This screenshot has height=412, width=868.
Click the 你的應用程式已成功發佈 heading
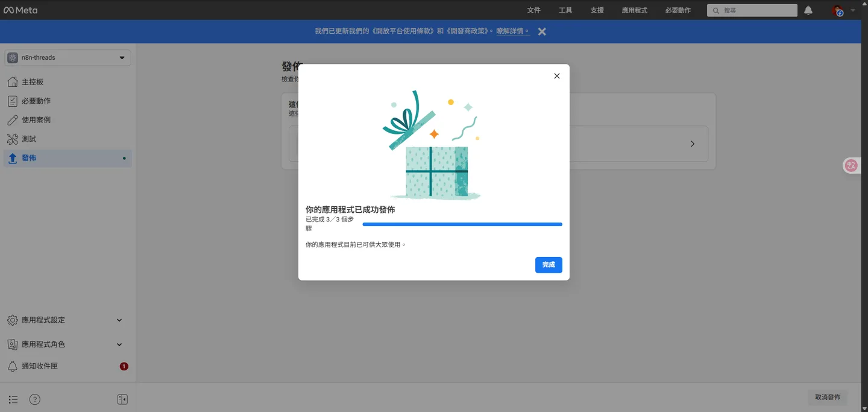pyautogui.click(x=350, y=210)
